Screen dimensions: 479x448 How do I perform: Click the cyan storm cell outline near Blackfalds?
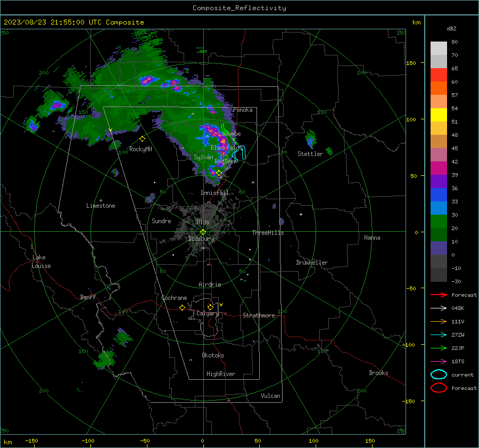pos(239,153)
